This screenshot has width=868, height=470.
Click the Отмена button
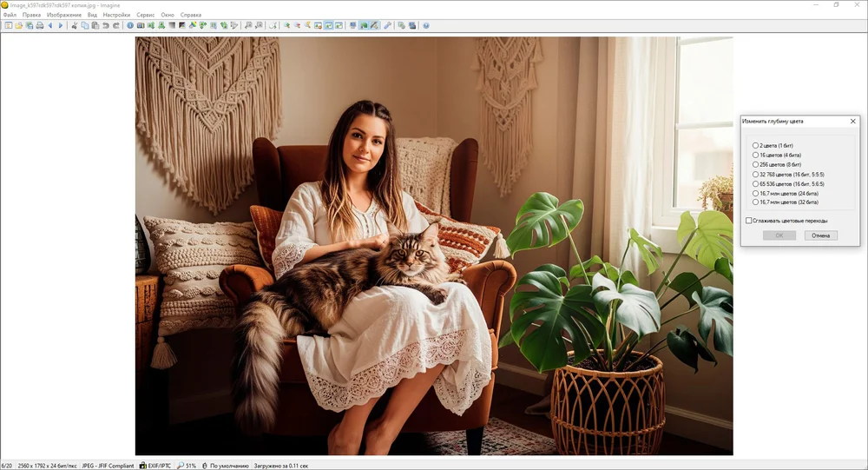point(820,235)
